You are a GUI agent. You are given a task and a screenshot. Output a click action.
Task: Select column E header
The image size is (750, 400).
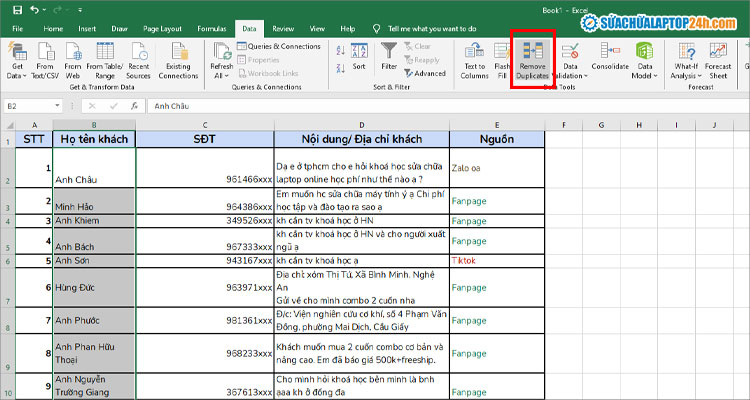pyautogui.click(x=497, y=125)
